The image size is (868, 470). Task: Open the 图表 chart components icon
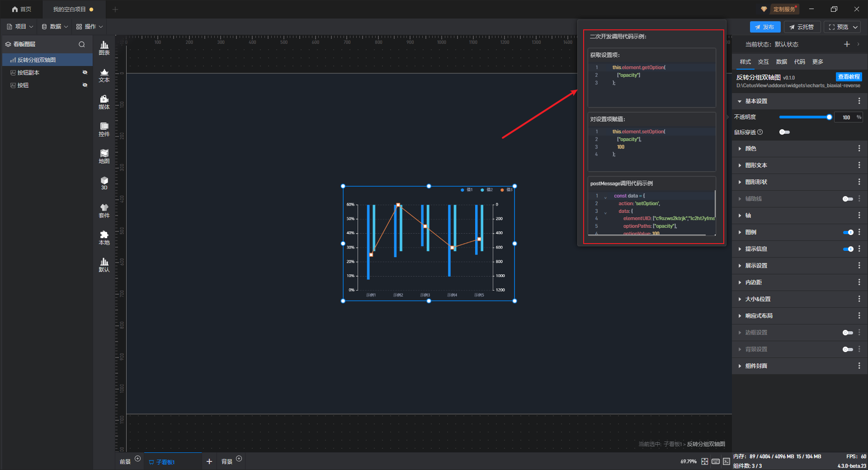point(104,48)
